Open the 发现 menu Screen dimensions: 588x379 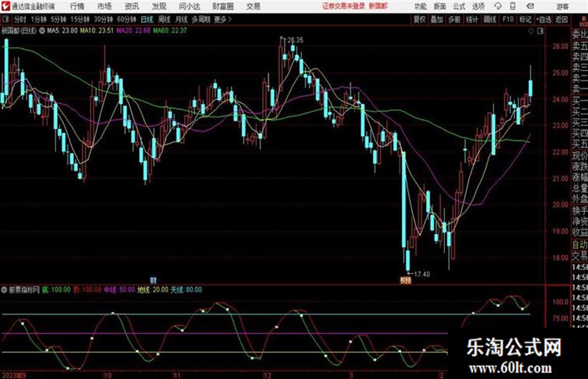tap(159, 6)
